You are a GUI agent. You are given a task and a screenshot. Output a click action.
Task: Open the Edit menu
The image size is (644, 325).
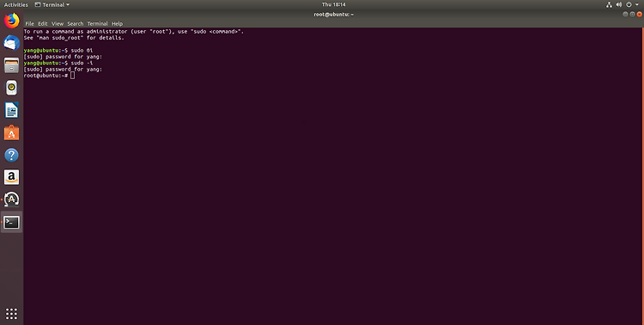click(43, 24)
